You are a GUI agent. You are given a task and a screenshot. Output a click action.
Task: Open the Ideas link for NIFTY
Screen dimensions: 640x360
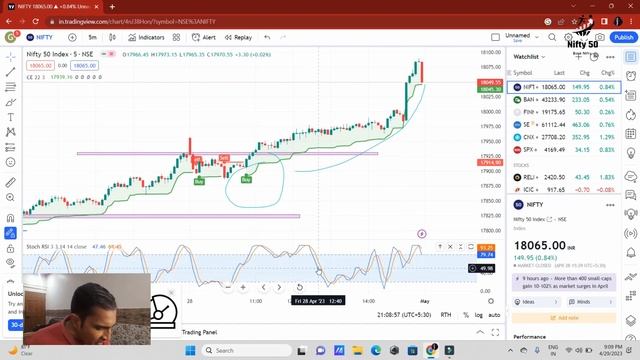pyautogui.click(x=537, y=302)
